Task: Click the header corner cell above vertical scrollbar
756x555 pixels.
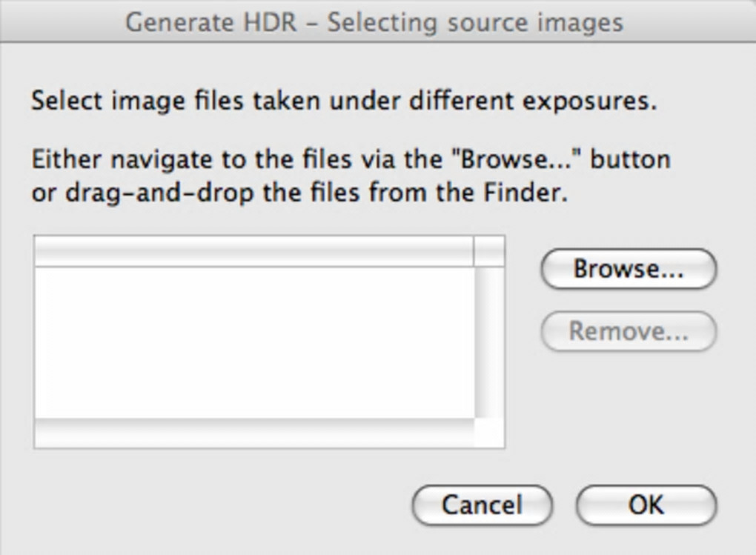Action: (489, 252)
